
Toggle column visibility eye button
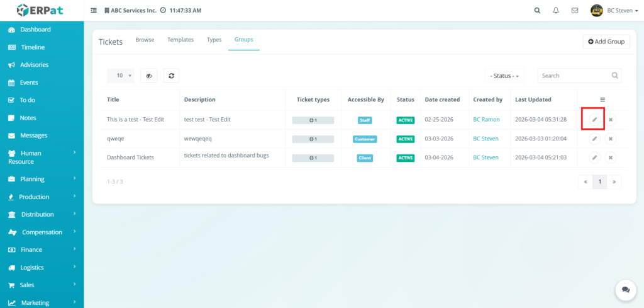pyautogui.click(x=149, y=76)
